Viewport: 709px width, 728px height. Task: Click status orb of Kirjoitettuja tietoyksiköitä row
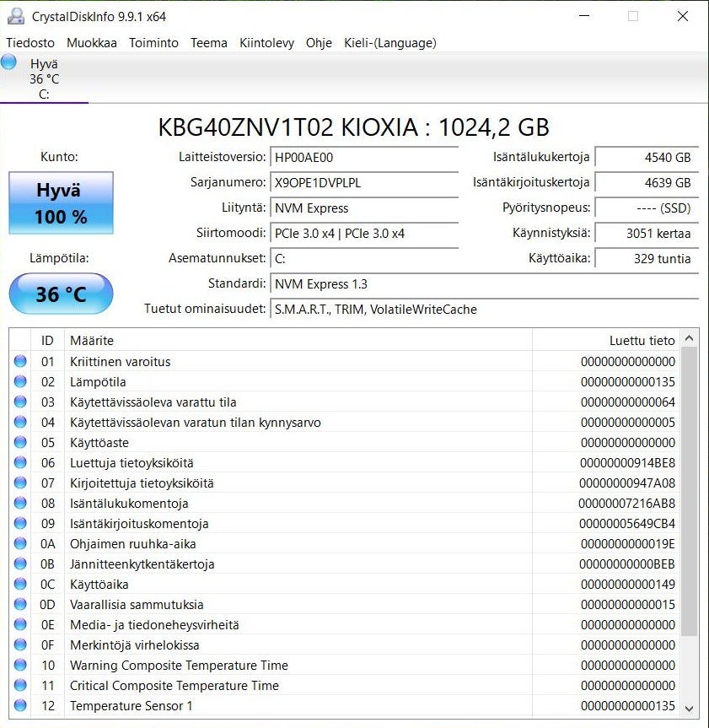tap(20, 483)
